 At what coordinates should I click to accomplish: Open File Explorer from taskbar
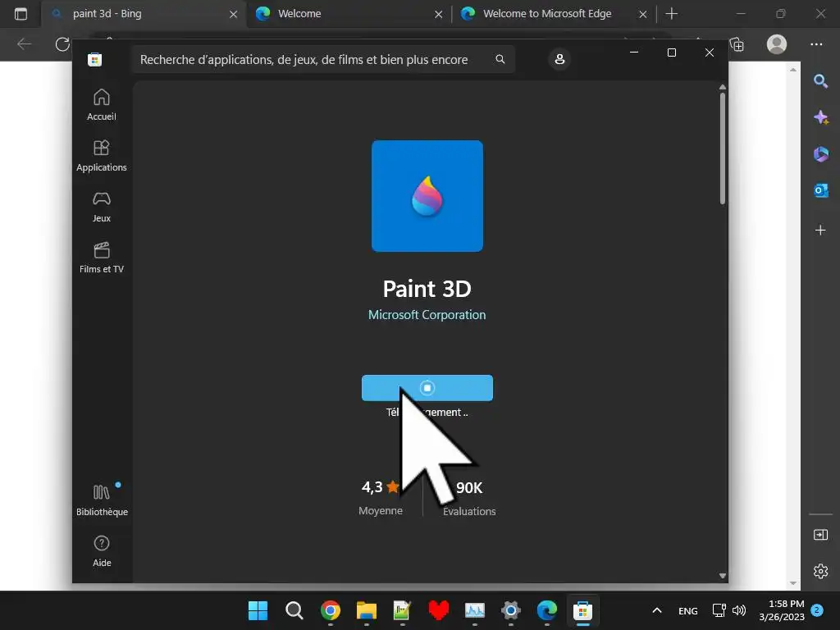(x=367, y=610)
